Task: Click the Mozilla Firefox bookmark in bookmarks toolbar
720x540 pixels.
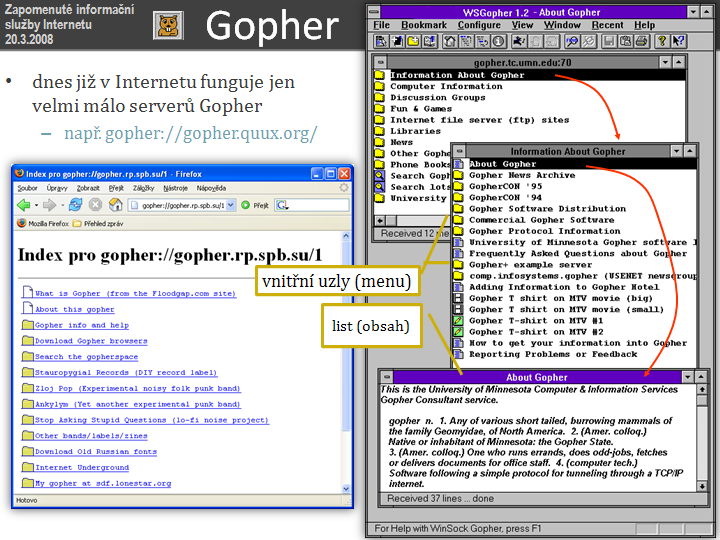Action: (43, 224)
